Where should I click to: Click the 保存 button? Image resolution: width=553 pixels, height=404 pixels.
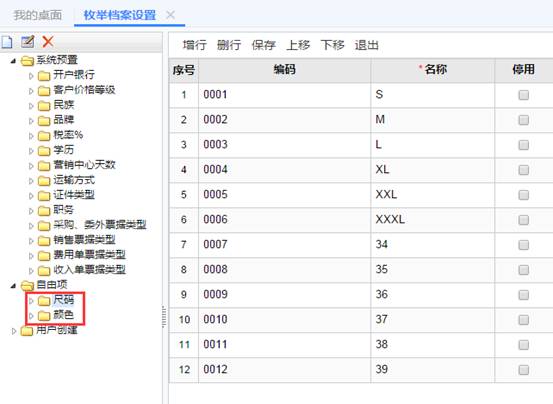point(263,45)
